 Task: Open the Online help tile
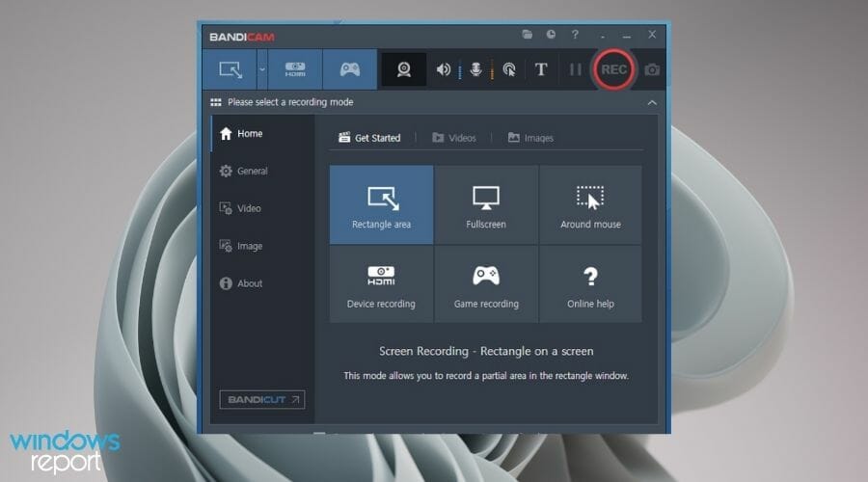(590, 283)
